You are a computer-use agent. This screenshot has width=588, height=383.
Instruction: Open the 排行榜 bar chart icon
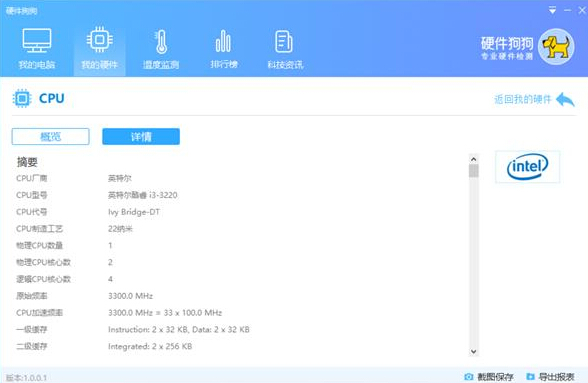coord(223,41)
